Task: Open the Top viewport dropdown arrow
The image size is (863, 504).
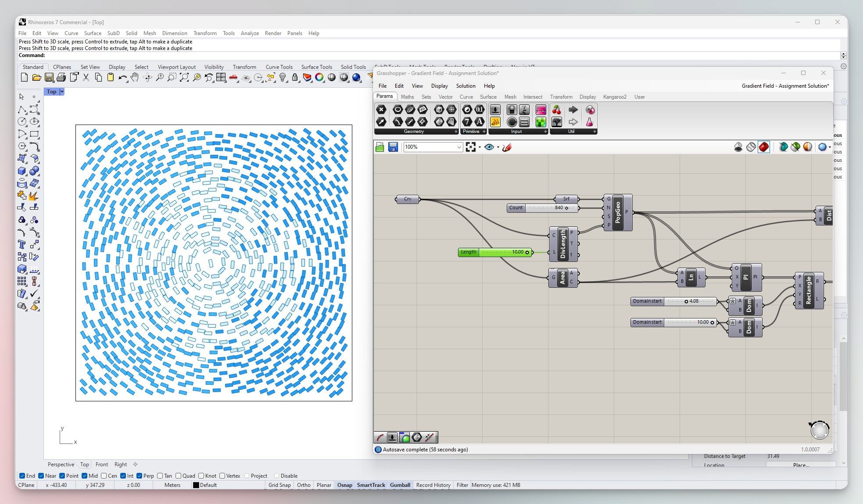Action: point(62,92)
